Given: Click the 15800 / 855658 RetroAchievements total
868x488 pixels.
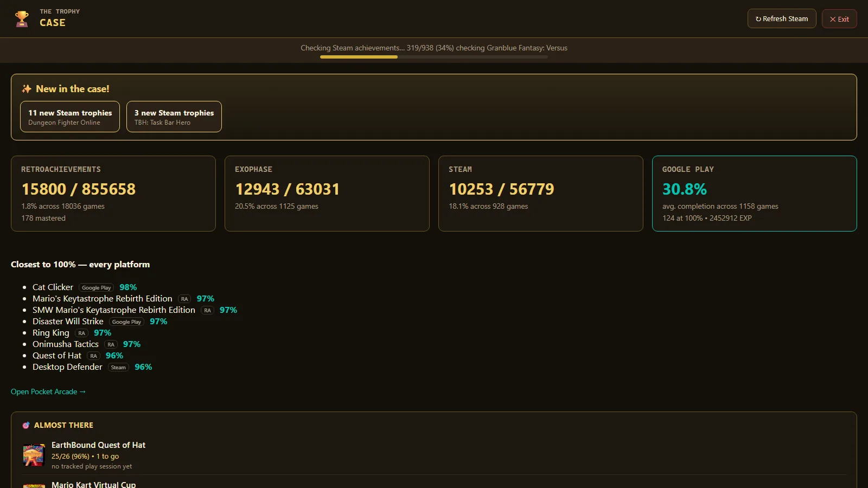Looking at the screenshot, I should (79, 189).
